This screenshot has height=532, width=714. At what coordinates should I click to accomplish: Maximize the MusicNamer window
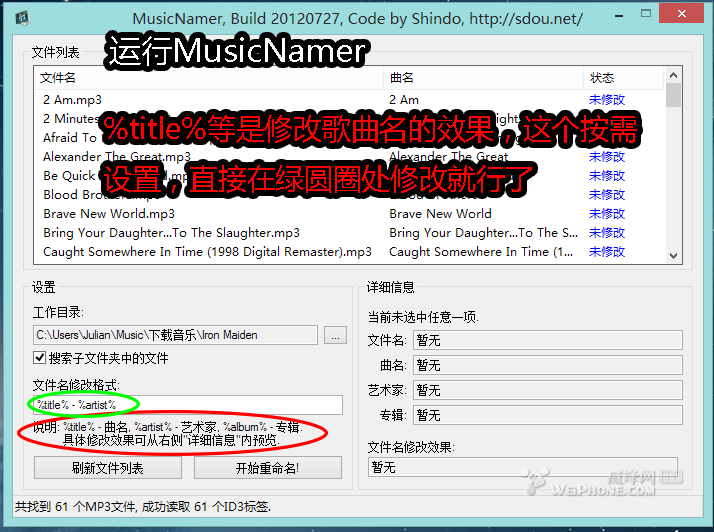point(646,14)
